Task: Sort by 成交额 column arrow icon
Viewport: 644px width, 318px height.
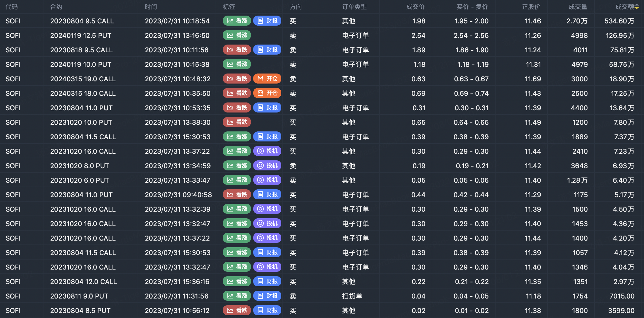Action: pyautogui.click(x=637, y=7)
